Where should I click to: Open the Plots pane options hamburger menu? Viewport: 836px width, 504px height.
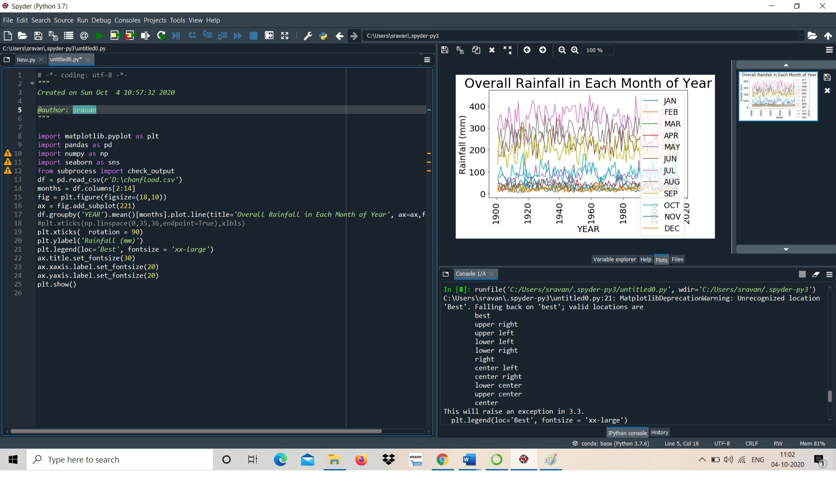pos(829,50)
